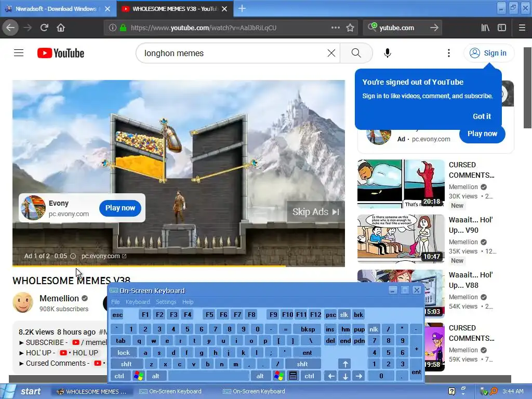The width and height of the screenshot is (532, 399).
Task: Open YouTube settings three-dot menu
Action: click(448, 53)
